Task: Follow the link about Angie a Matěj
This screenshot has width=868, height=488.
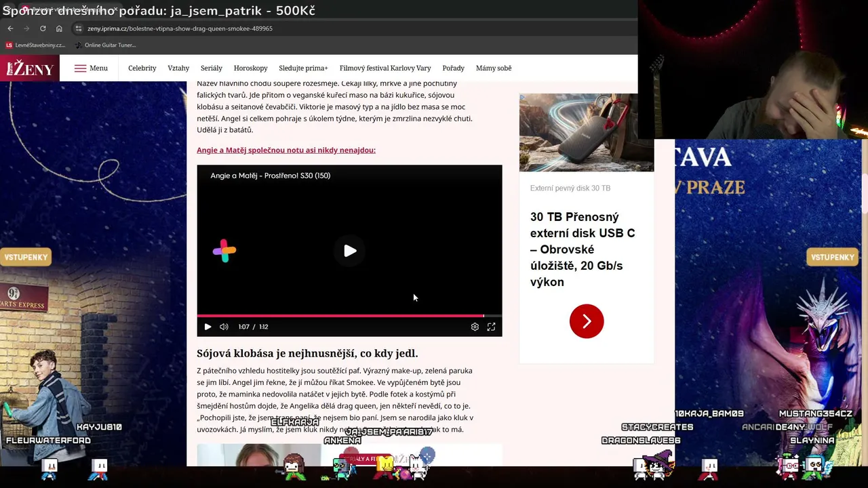Action: tap(286, 150)
